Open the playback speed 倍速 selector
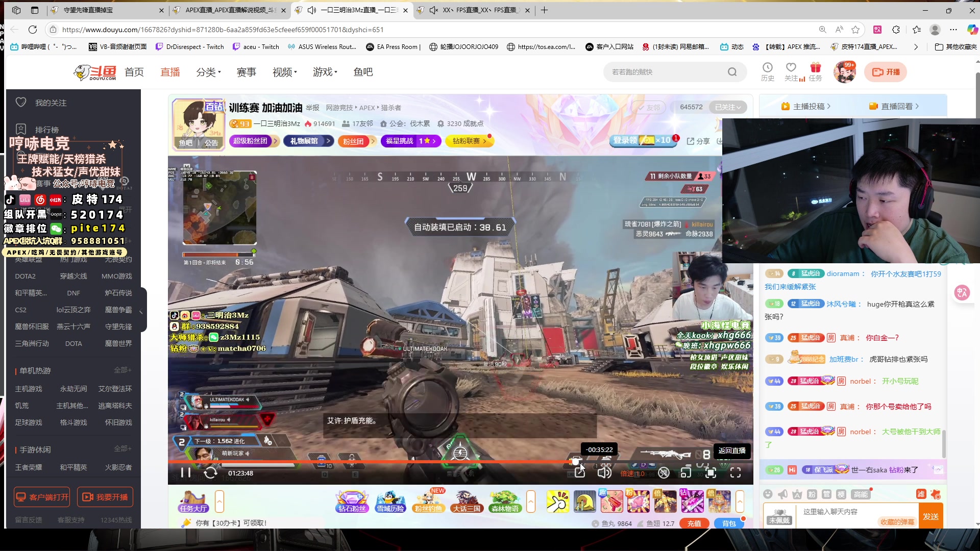The width and height of the screenshot is (980, 551). 632,473
